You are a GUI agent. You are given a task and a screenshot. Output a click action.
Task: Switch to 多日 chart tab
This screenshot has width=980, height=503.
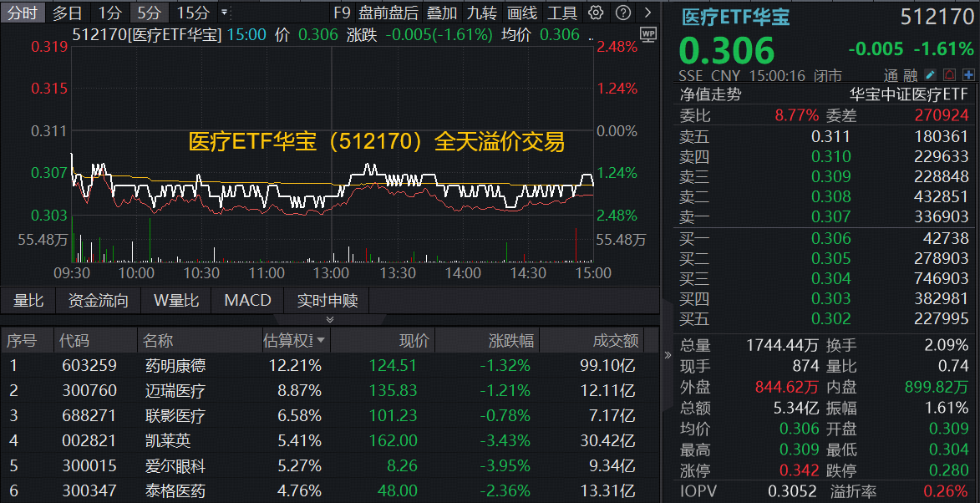pos(67,13)
